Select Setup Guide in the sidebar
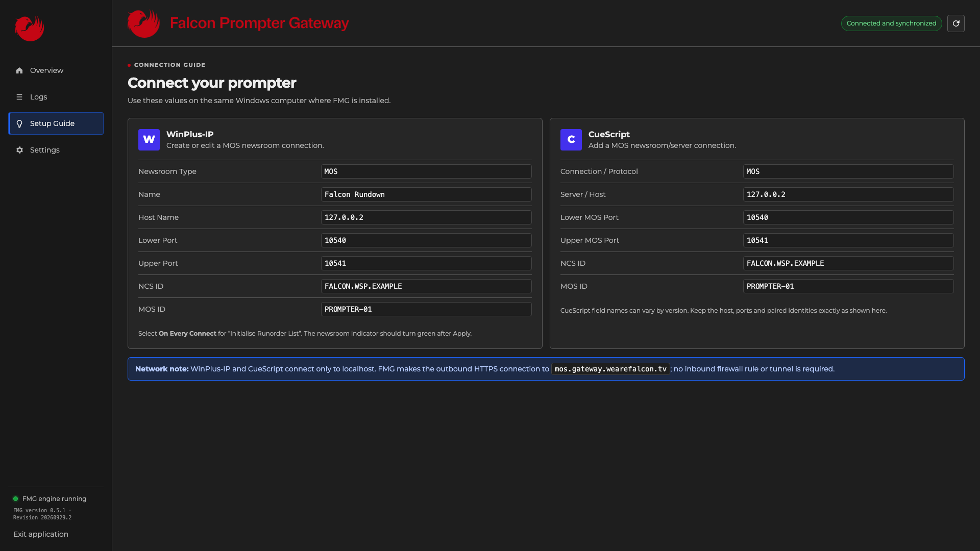This screenshot has height=551, width=980. click(56, 123)
